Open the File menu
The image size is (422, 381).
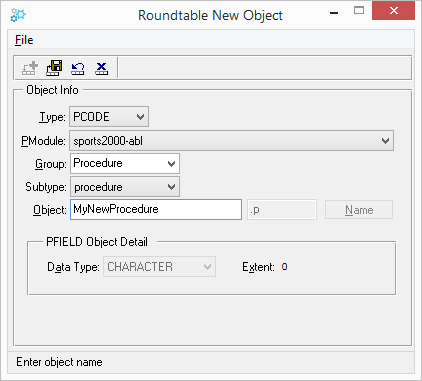click(24, 40)
